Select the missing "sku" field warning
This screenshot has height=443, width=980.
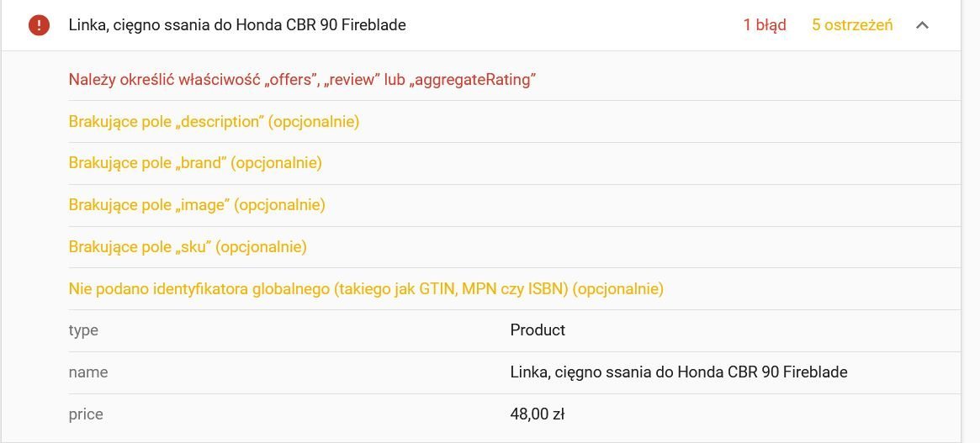(188, 247)
